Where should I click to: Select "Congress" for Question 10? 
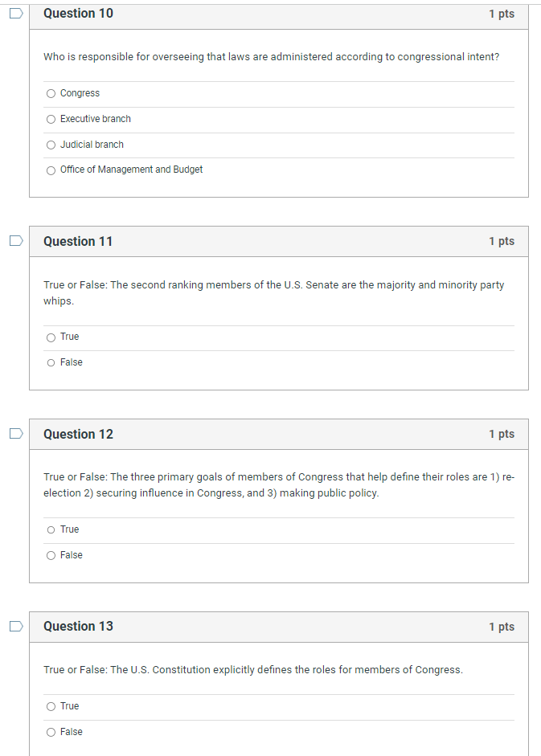tap(51, 93)
